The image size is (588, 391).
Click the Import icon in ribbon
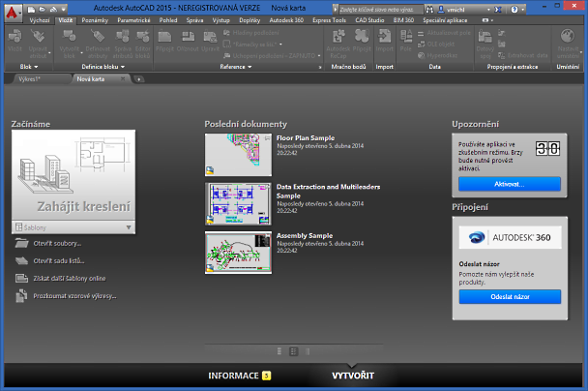tap(384, 37)
